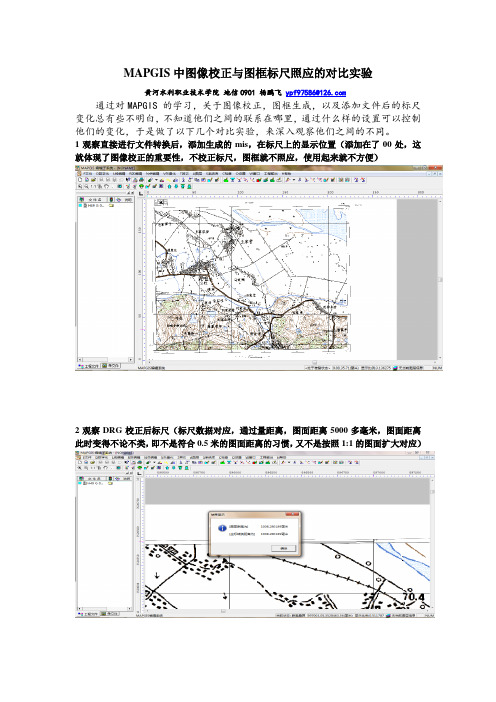Open the 点编辑 menu in upper MAPGIS screenshot
The width and height of the screenshot is (496, 702).
pos(153,174)
